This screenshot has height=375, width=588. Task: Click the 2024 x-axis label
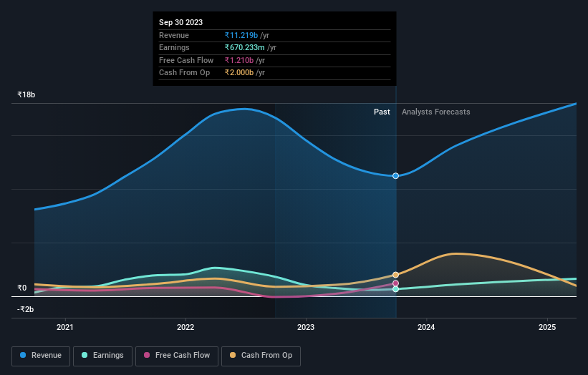[x=426, y=327]
